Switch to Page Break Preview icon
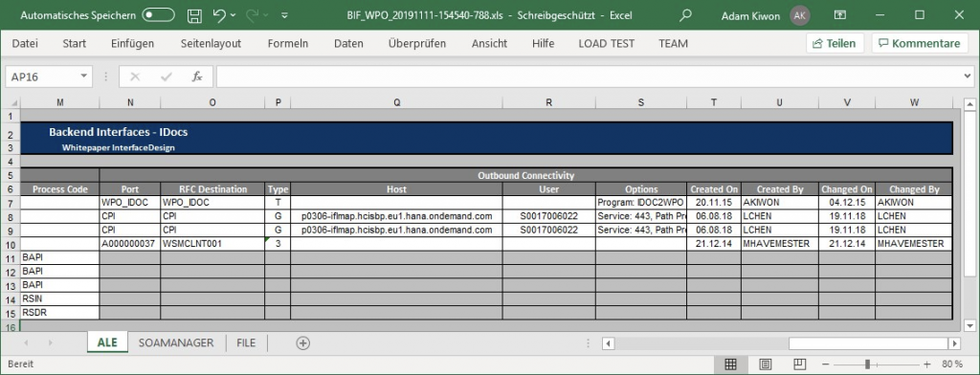 799,364
